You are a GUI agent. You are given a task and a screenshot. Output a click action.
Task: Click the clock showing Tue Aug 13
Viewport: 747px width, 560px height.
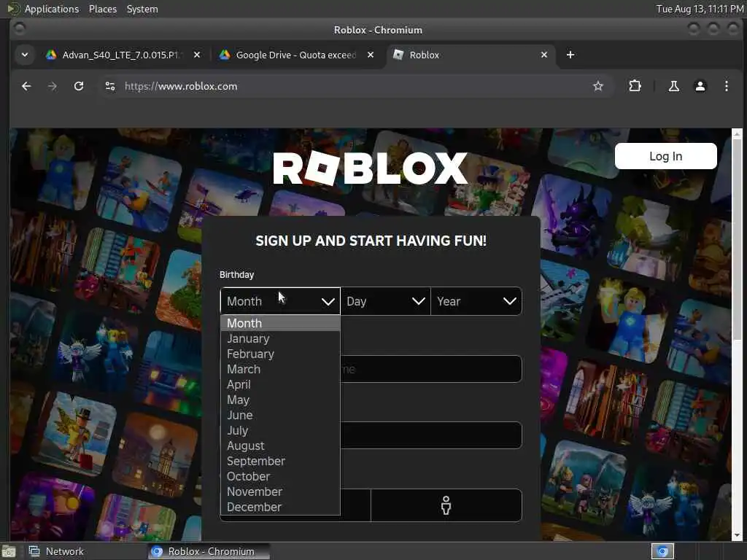click(700, 9)
